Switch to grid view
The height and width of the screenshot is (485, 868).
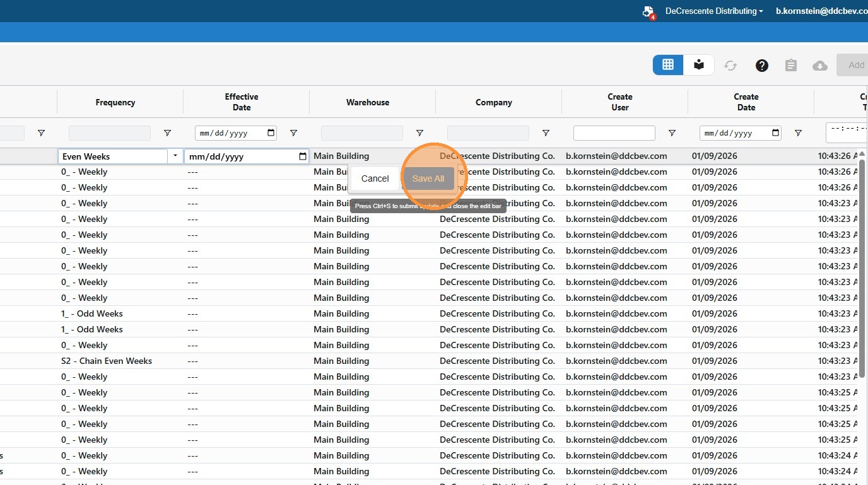[x=668, y=65]
